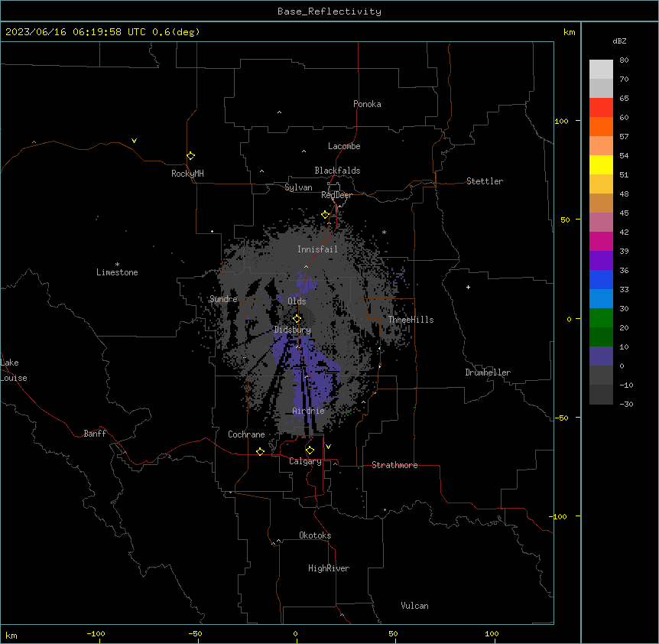The width and height of the screenshot is (659, 644).
Task: Click the RockyMH label
Action: point(187,174)
